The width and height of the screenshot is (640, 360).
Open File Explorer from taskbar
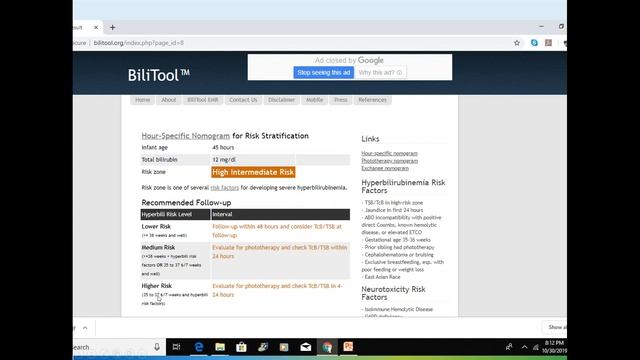[x=220, y=347]
